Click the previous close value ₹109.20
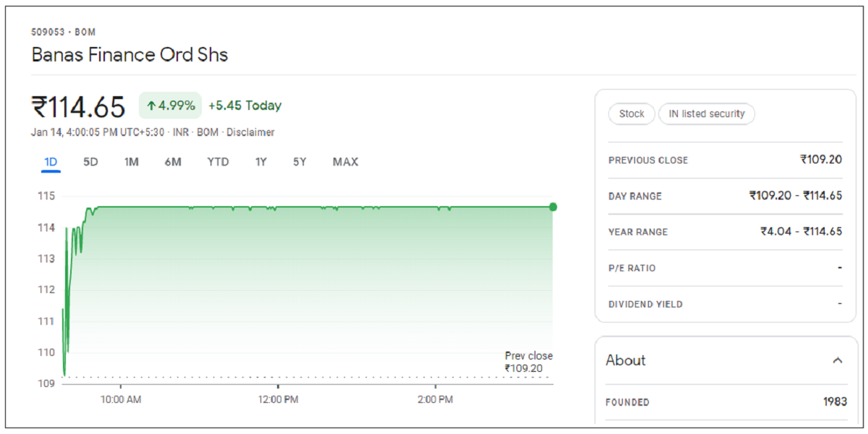The height and width of the screenshot is (434, 868). coord(821,159)
